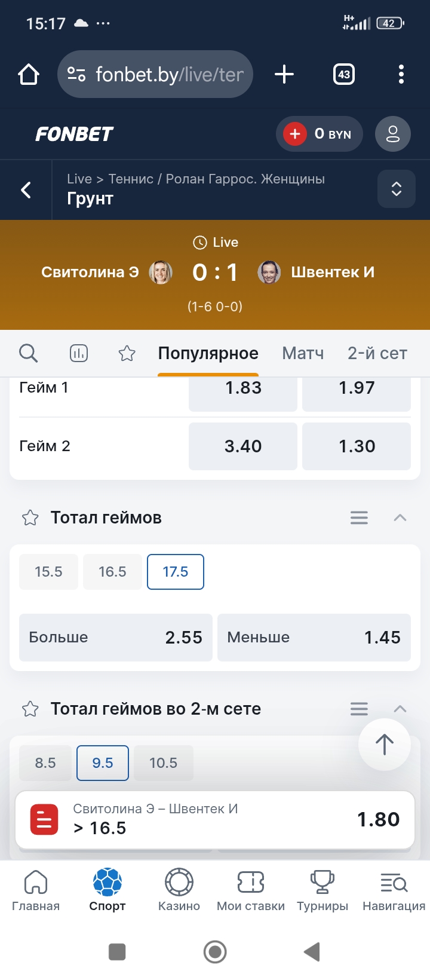Screen dimensions: 430x980
Task: Select the statistics icon next to search
Action: 78,353
